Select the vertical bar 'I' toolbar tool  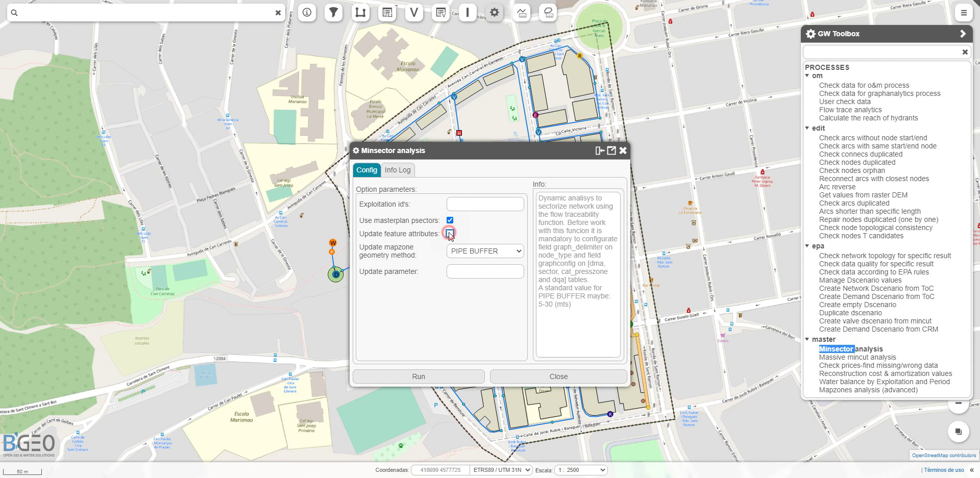coord(468,12)
